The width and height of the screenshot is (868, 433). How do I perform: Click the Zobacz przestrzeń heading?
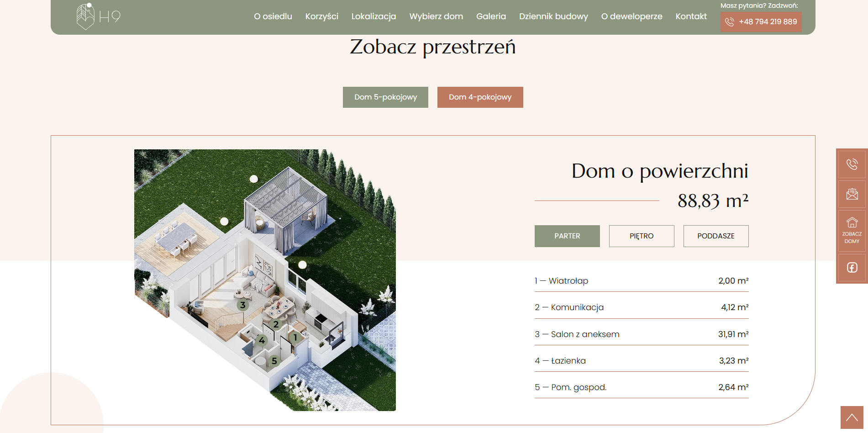coord(433,47)
